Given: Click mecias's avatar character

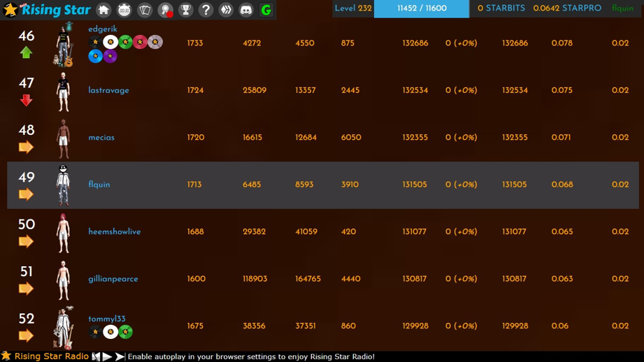Looking at the screenshot, I should tap(63, 139).
